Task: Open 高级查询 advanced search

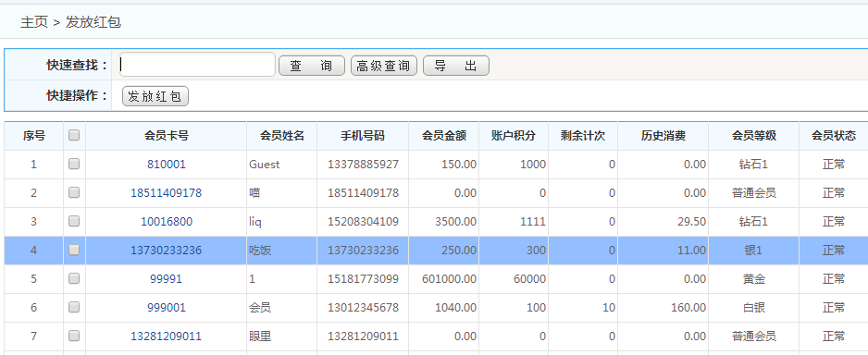Action: pyautogui.click(x=384, y=66)
